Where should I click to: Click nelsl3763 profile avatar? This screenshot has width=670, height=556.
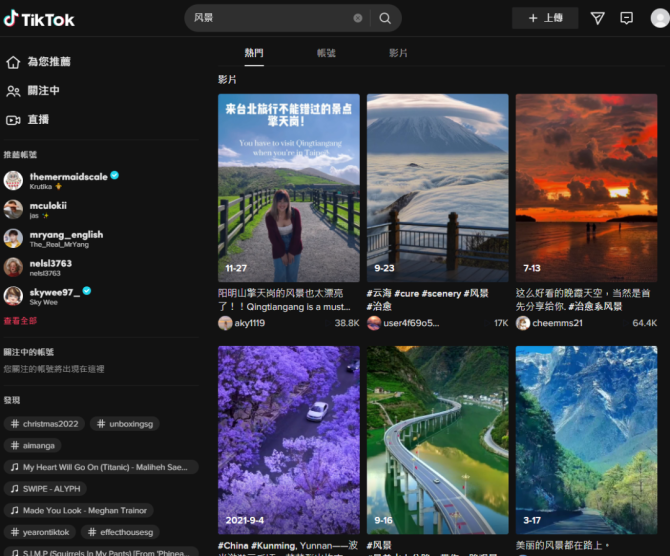(13, 267)
